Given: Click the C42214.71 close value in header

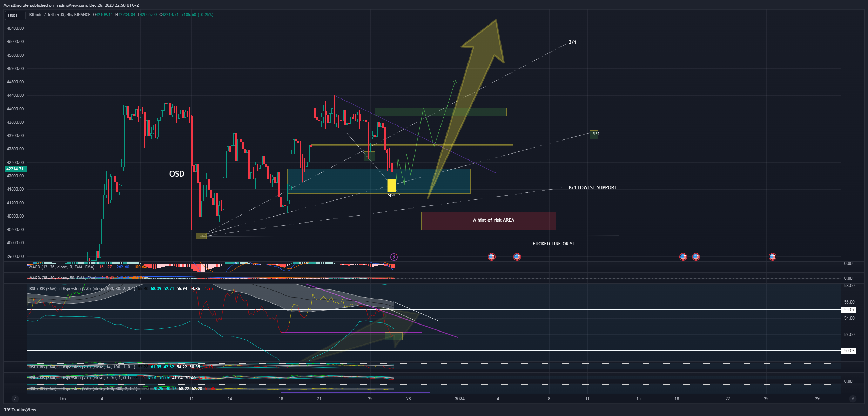Looking at the screenshot, I should (x=169, y=15).
